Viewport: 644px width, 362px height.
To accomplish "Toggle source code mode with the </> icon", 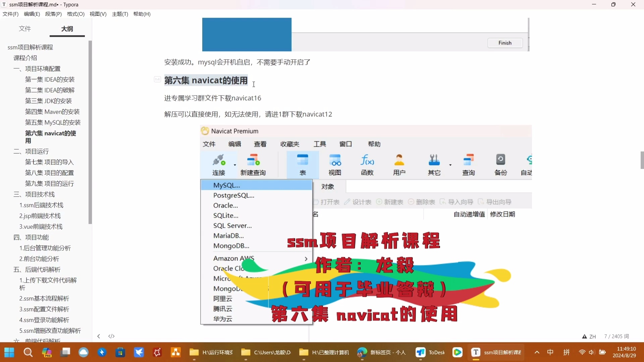I will coord(111,336).
